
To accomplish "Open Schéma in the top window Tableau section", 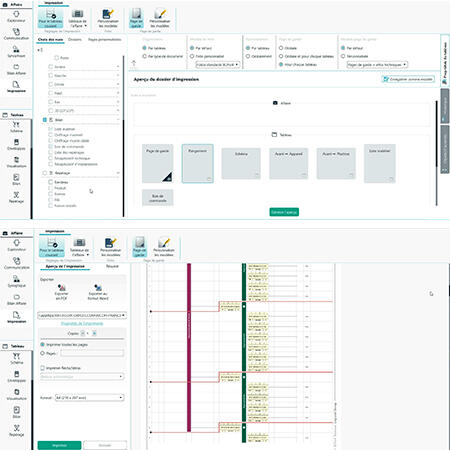I will point(16,127).
